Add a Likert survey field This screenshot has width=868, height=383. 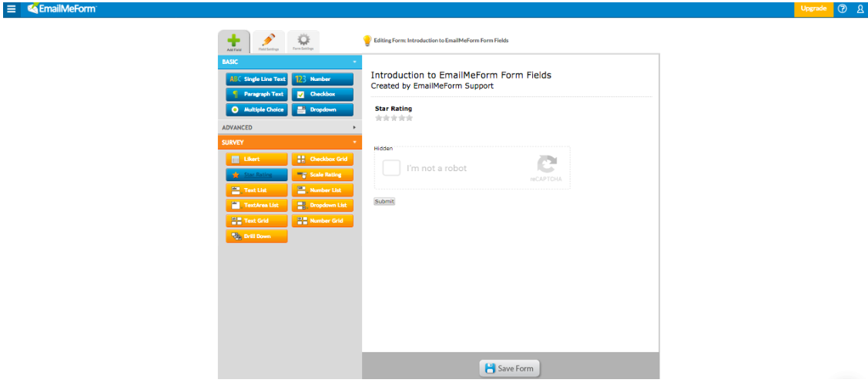pyautogui.click(x=257, y=160)
